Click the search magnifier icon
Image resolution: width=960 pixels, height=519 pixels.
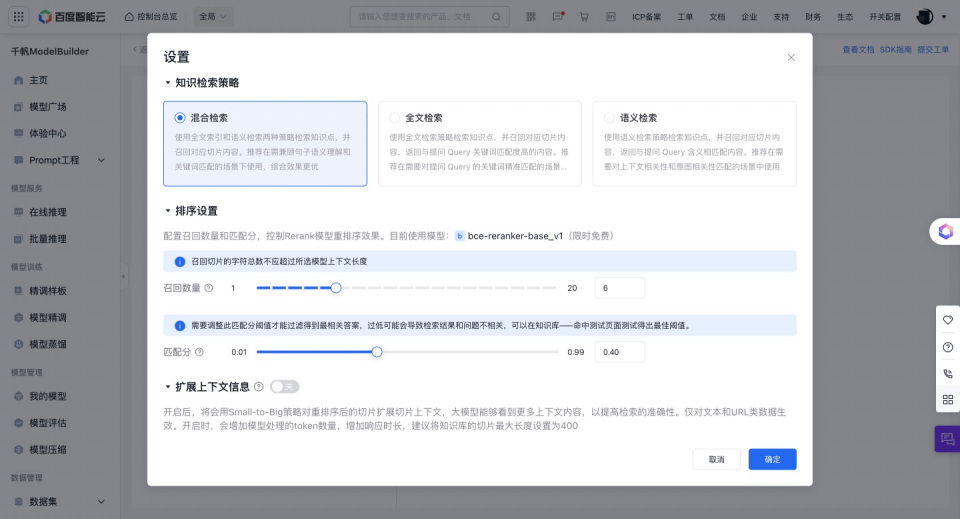(496, 17)
